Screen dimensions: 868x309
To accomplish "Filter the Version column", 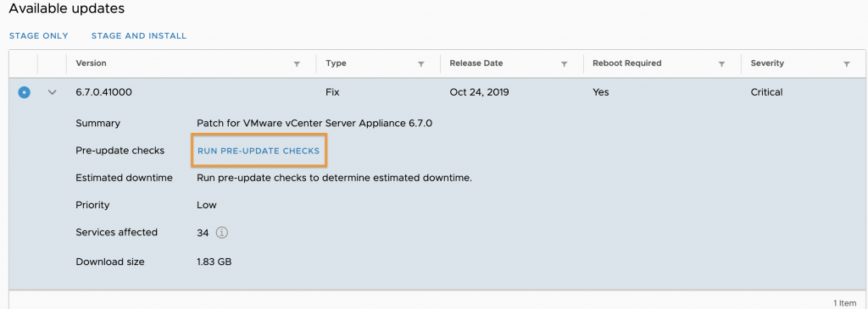I will pyautogui.click(x=297, y=64).
